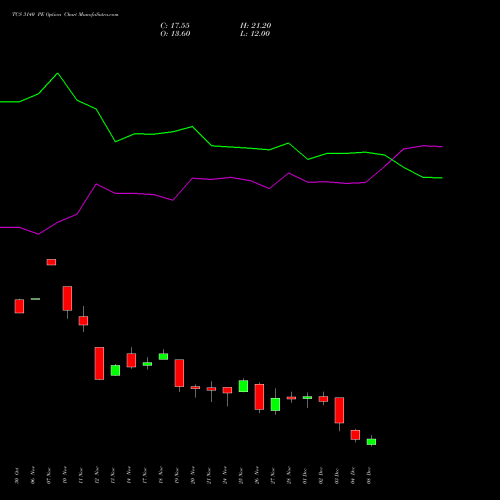Click the open value O: 13.60

tap(175, 34)
